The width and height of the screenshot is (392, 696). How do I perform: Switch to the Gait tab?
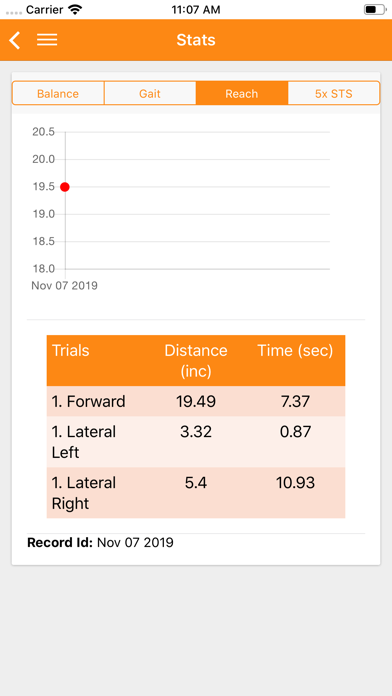[150, 94]
